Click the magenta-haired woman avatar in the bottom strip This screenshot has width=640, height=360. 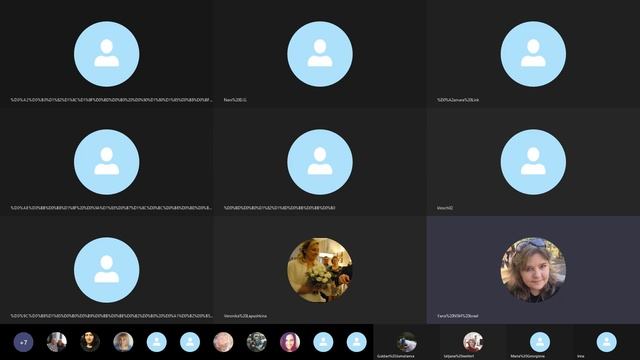click(x=290, y=342)
